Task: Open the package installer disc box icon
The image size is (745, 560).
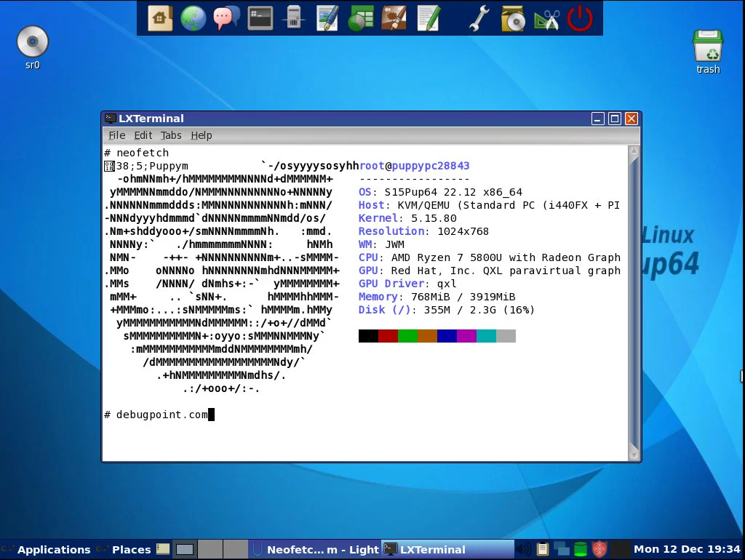Action: pyautogui.click(x=513, y=18)
